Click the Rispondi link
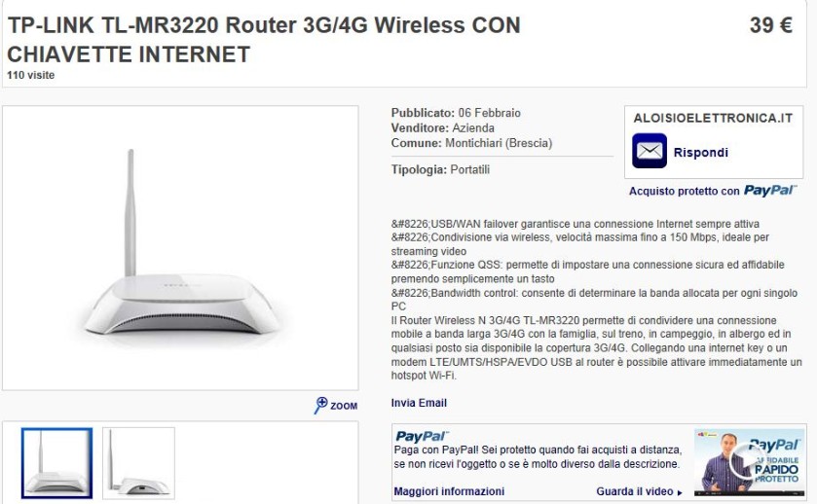Image resolution: width=817 pixels, height=504 pixels. point(701,153)
